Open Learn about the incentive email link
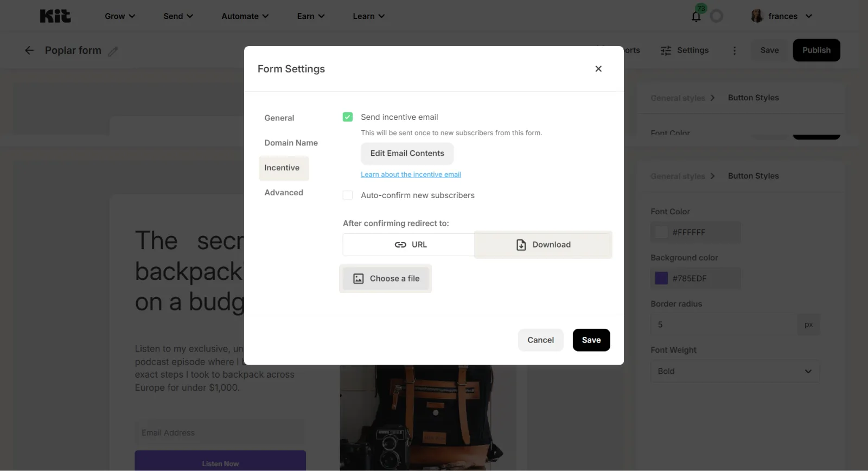 (411, 175)
